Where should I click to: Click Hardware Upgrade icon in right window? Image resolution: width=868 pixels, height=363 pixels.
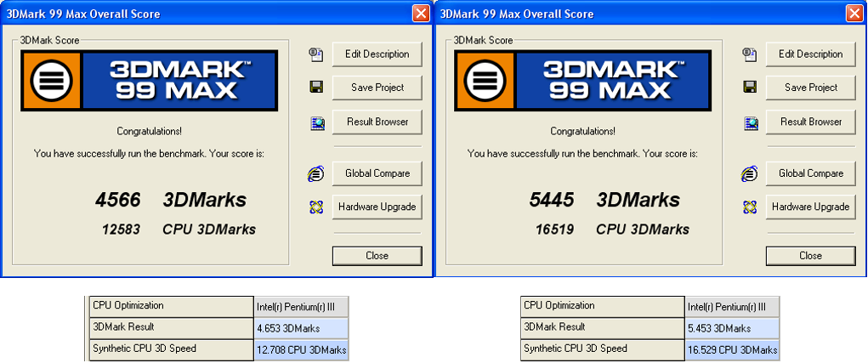click(x=750, y=207)
